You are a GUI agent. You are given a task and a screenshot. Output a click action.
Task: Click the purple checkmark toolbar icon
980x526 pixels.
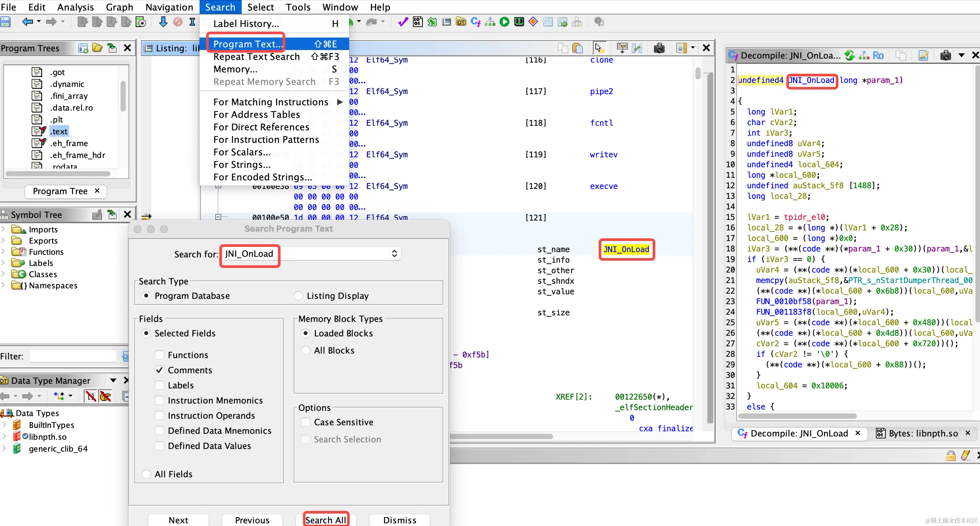403,22
